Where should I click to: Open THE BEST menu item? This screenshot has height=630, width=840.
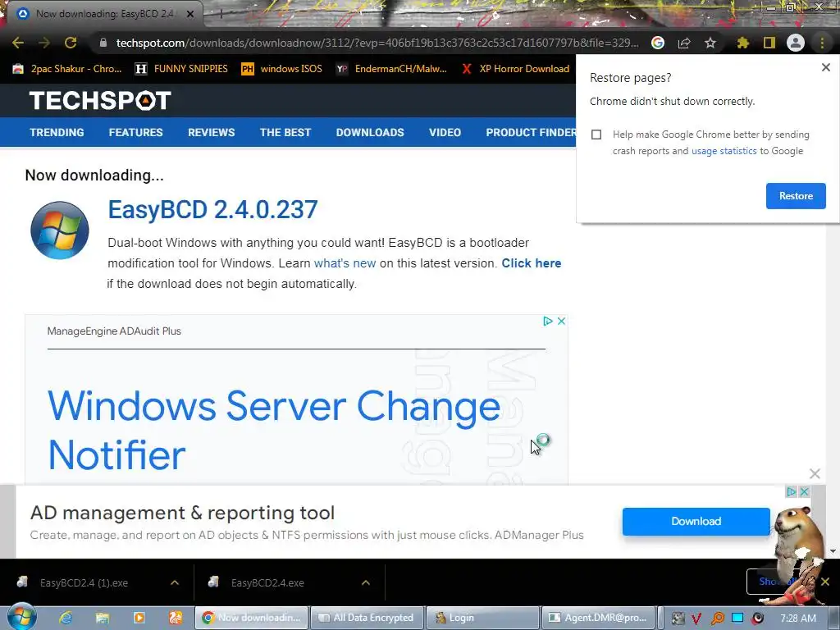tap(285, 132)
